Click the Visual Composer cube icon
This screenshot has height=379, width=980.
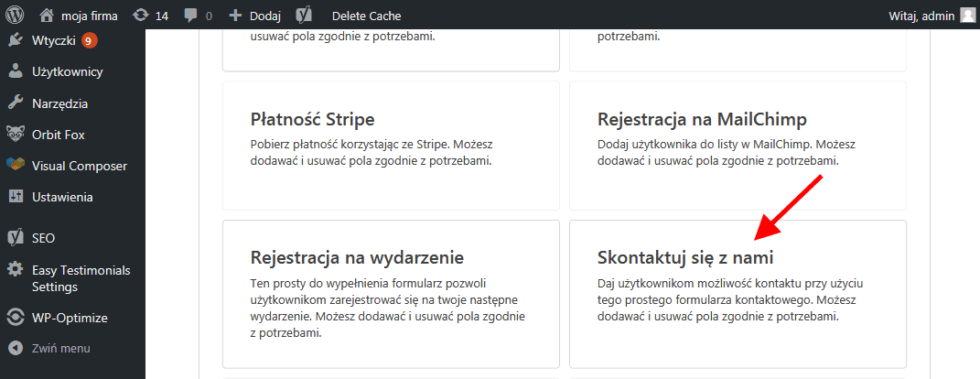coord(15,165)
